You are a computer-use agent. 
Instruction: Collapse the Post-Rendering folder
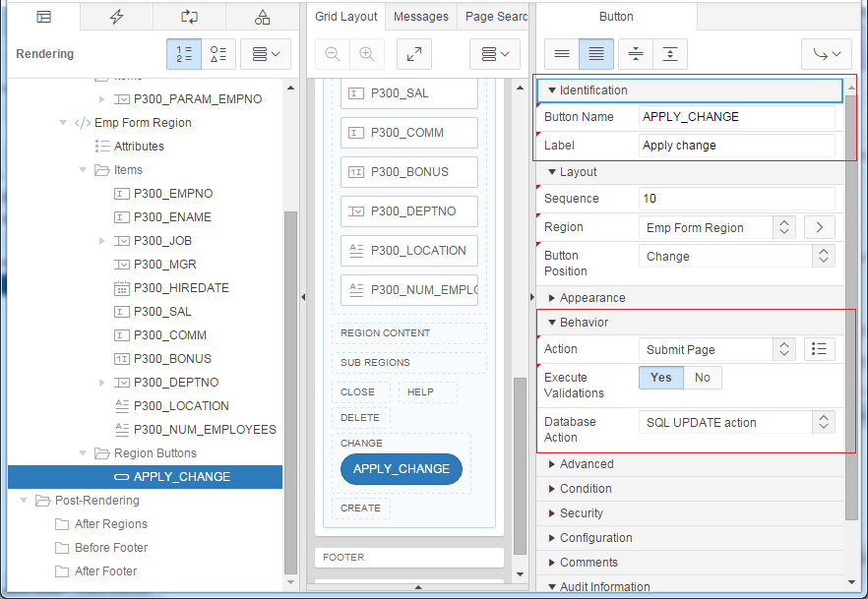pyautogui.click(x=24, y=500)
